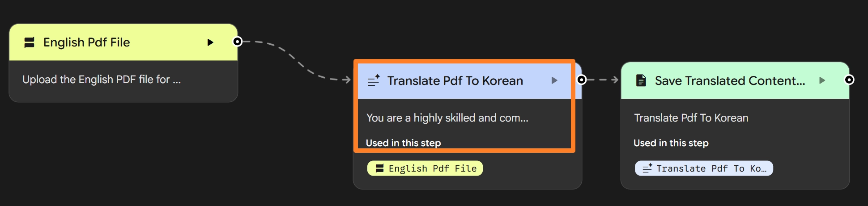Image resolution: width=868 pixels, height=206 pixels.
Task: Click the generate icon on Translate Pdf To Korean
Action: click(x=374, y=80)
